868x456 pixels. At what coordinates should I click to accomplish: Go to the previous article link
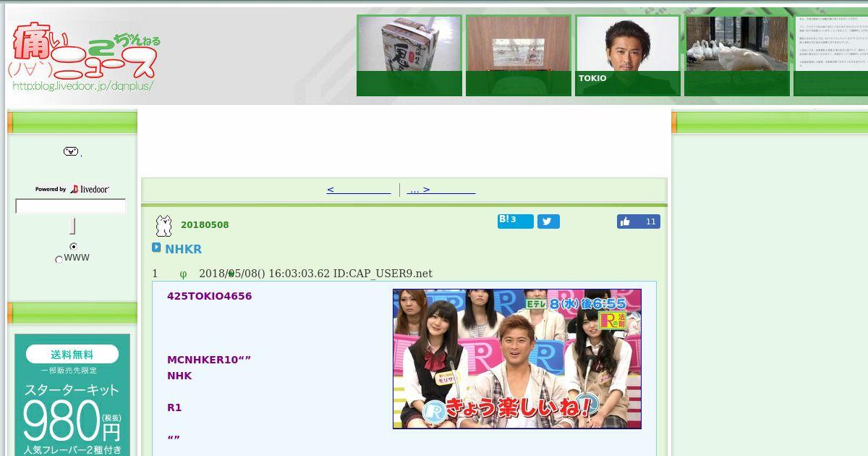(359, 190)
